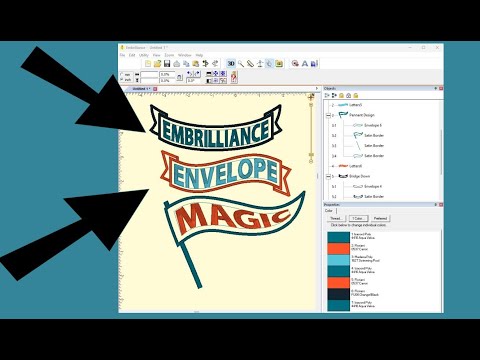Click the lettering A tool icon
This screenshot has height=360, width=480.
305,63
